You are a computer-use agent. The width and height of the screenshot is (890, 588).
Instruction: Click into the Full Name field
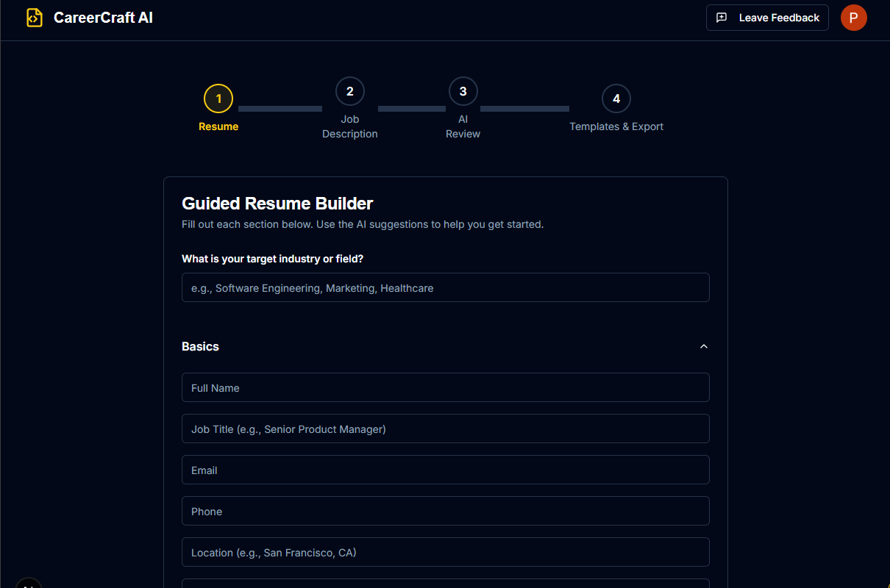[445, 388]
